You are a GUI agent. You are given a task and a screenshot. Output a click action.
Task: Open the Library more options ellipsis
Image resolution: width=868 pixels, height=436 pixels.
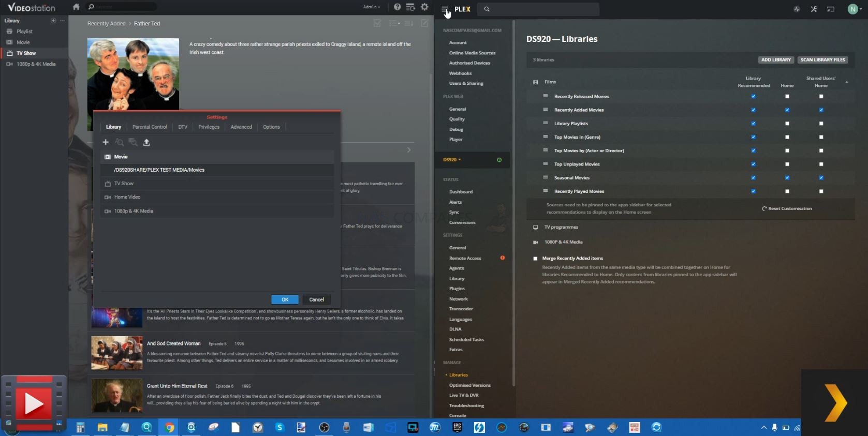click(x=62, y=21)
